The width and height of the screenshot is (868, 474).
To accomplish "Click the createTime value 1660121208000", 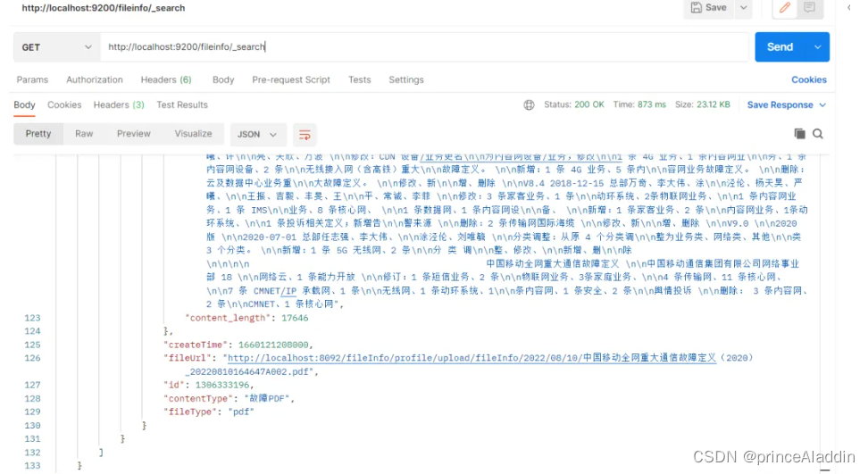I will [x=273, y=345].
